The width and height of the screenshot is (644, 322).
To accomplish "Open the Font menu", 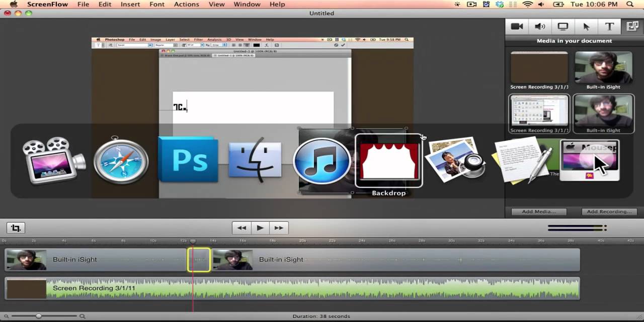I will 157,4.
